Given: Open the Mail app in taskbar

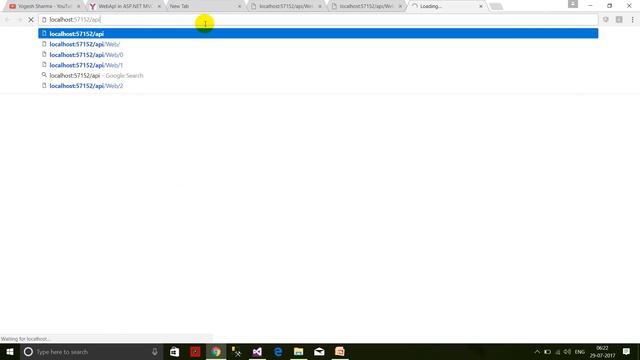Looking at the screenshot, I should (319, 351).
